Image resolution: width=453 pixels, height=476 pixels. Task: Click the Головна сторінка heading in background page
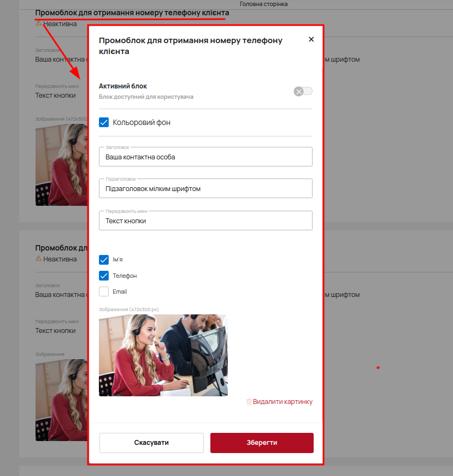(264, 4)
